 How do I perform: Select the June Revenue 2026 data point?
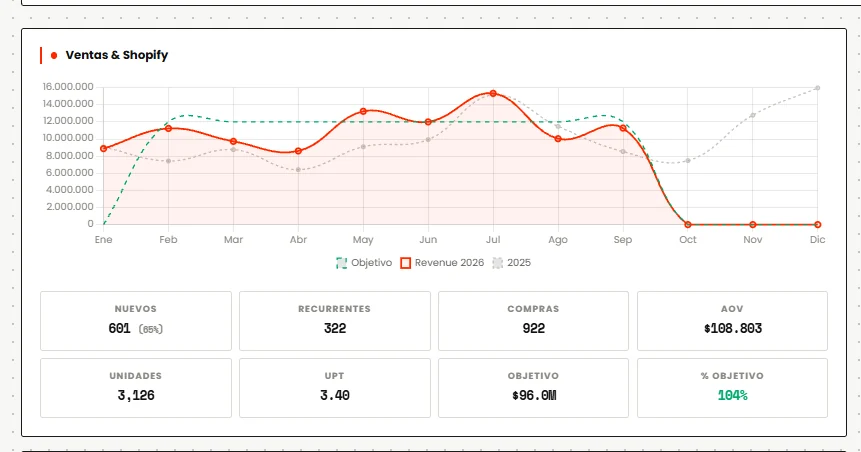[x=428, y=122]
